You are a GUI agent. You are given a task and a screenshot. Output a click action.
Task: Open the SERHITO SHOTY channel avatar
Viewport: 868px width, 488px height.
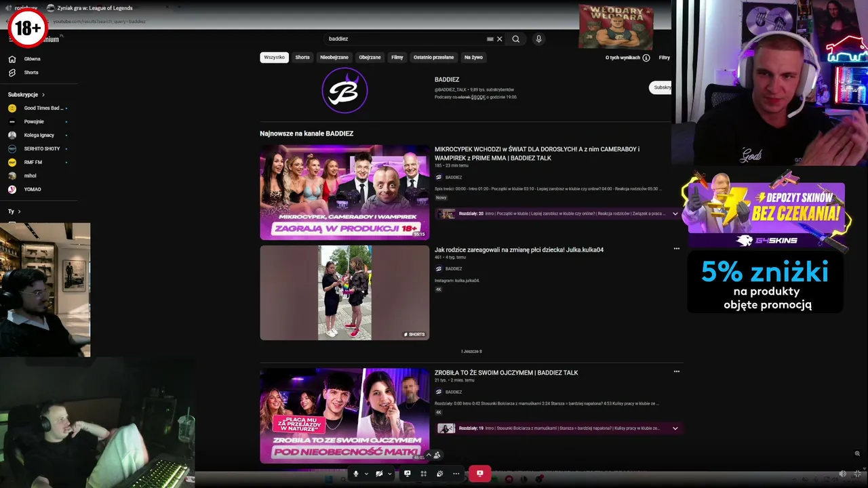point(12,148)
